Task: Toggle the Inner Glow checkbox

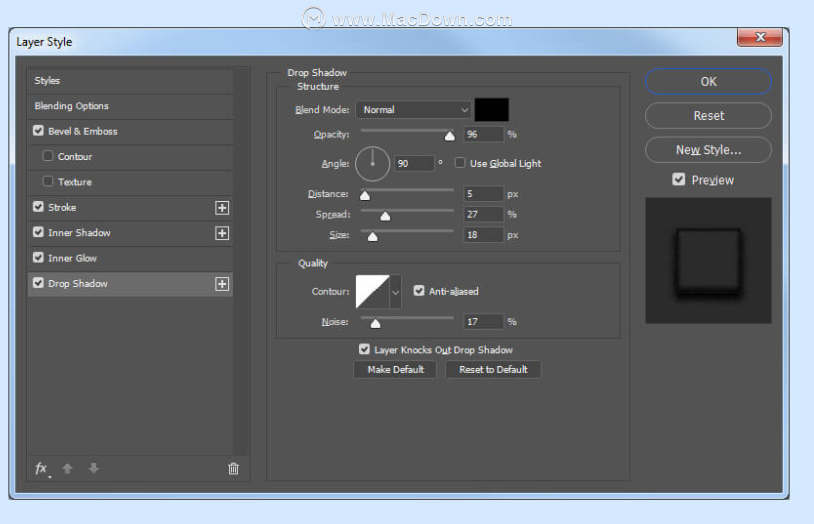Action: [38, 258]
